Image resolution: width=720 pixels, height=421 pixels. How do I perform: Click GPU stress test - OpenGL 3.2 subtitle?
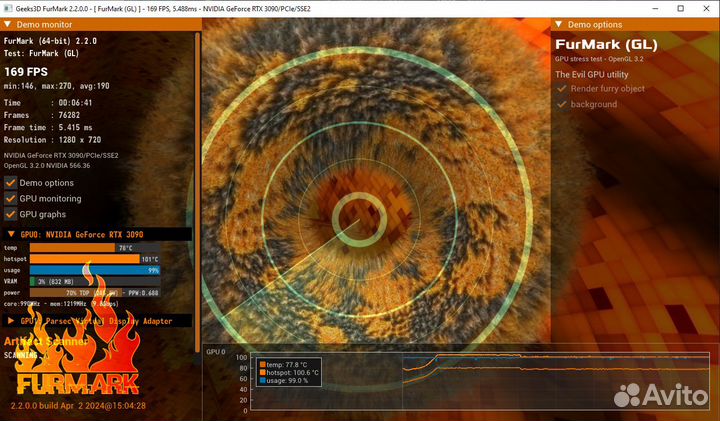point(599,59)
